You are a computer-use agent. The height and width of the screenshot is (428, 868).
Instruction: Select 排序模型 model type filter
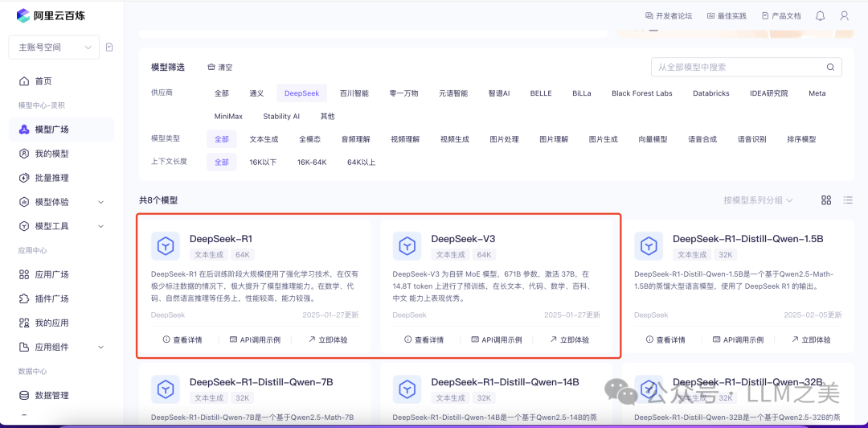pyautogui.click(x=801, y=139)
